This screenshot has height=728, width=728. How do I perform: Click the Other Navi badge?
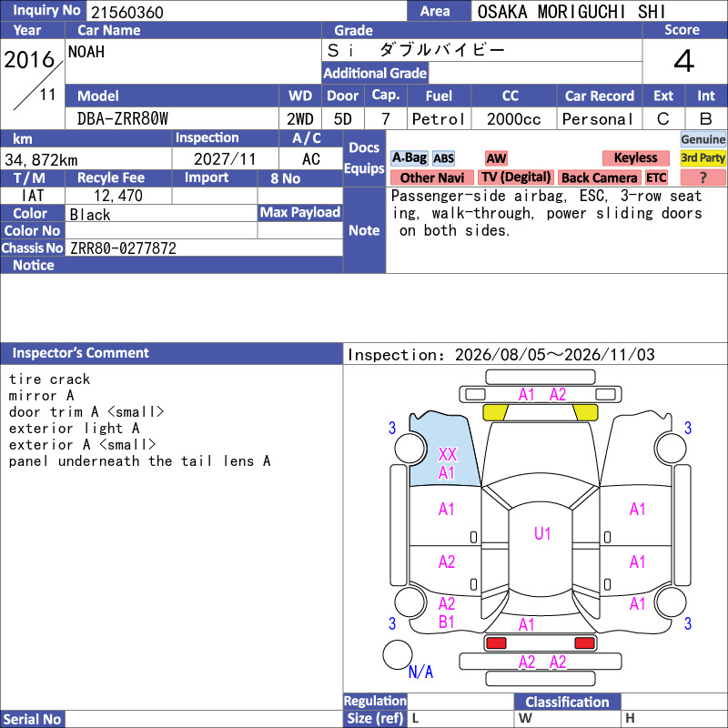point(431,177)
